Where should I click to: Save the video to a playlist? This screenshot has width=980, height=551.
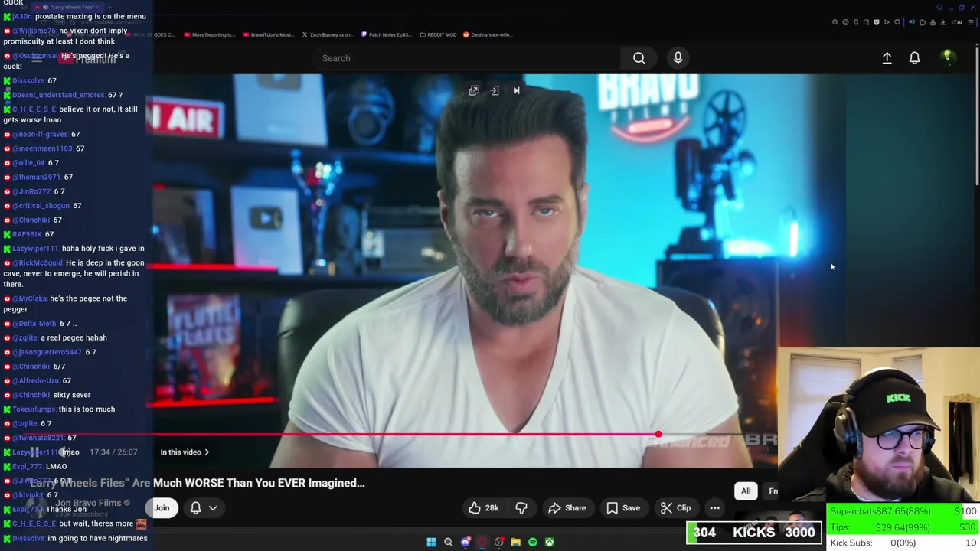[x=623, y=508]
